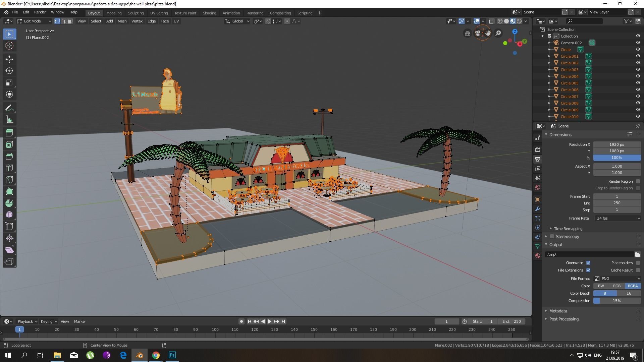Enable the Placeholders checkbox
Viewport: 644px width, 362px height.
(x=638, y=263)
